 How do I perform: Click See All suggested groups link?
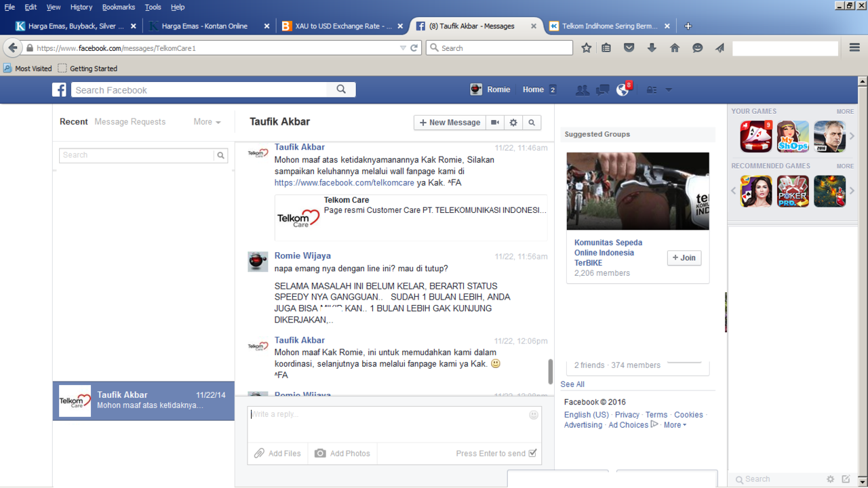click(x=572, y=384)
